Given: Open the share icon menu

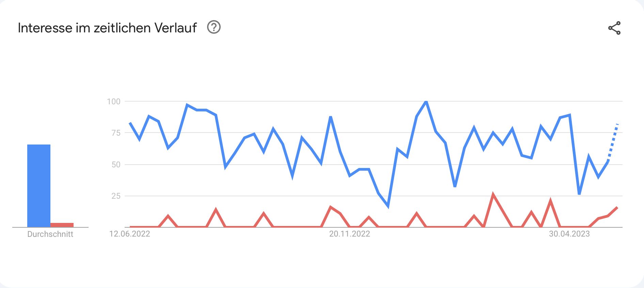Looking at the screenshot, I should [x=614, y=28].
